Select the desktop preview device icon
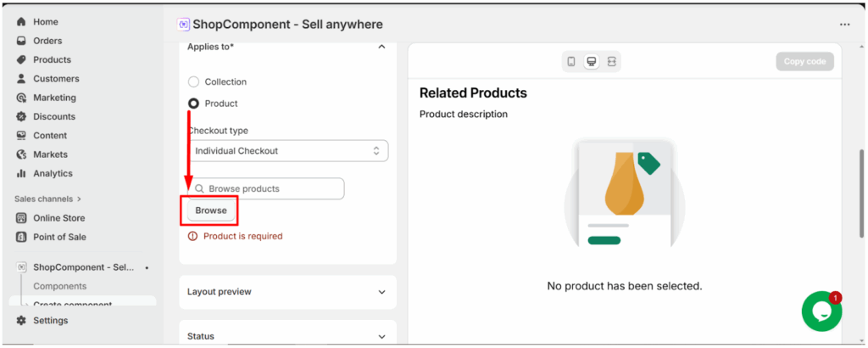The image size is (868, 348). [x=592, y=62]
